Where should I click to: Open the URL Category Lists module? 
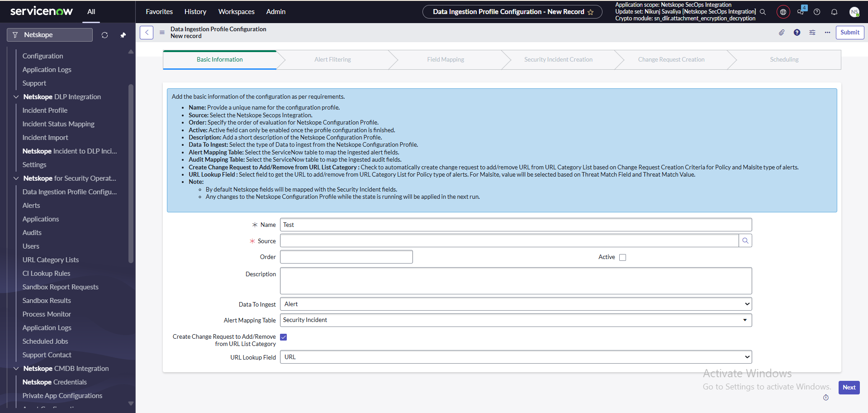(x=51, y=260)
